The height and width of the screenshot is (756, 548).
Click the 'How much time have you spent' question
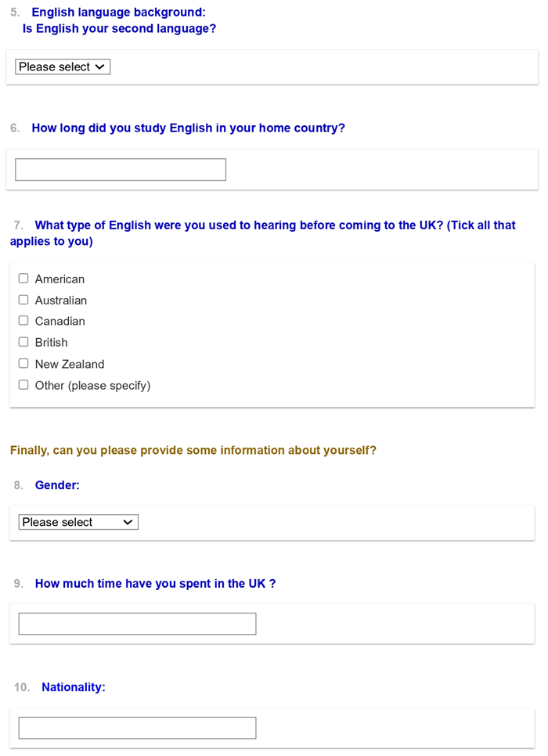155,584
